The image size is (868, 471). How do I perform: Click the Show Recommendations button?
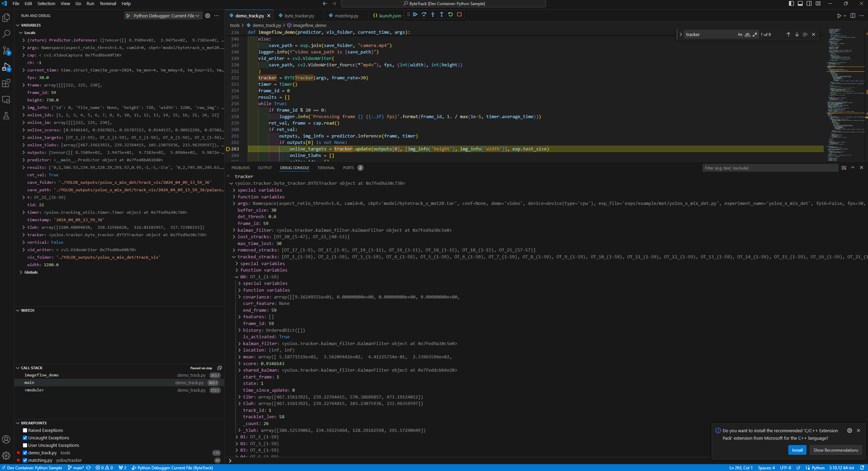pos(835,450)
